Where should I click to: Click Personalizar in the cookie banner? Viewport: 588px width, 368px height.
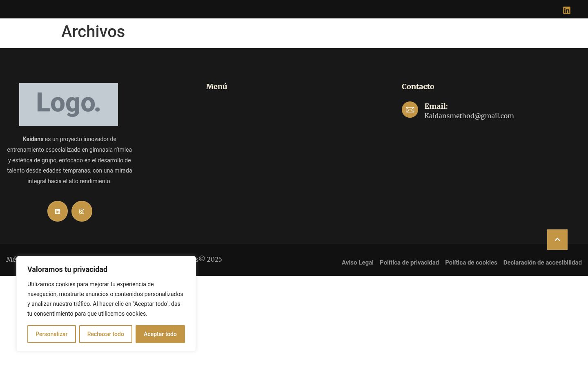click(51, 334)
